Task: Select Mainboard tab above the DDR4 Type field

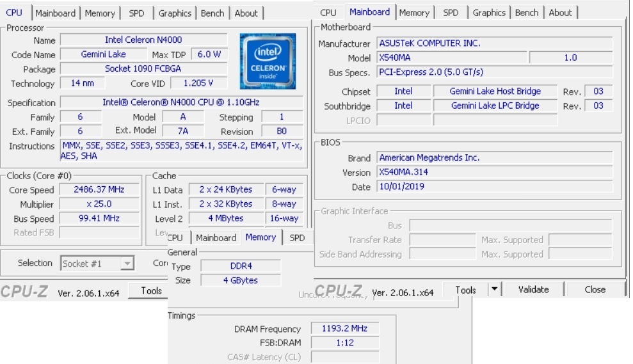Action: 216,237
